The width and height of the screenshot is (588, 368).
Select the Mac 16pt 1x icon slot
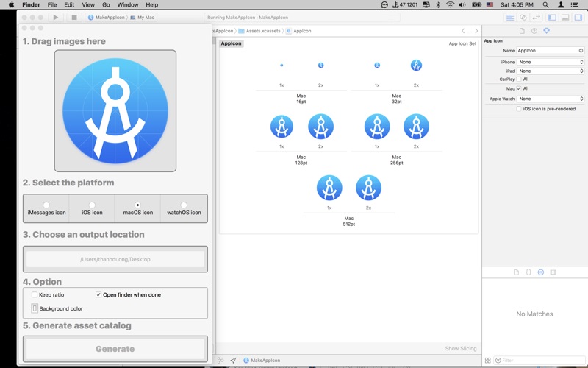click(282, 66)
